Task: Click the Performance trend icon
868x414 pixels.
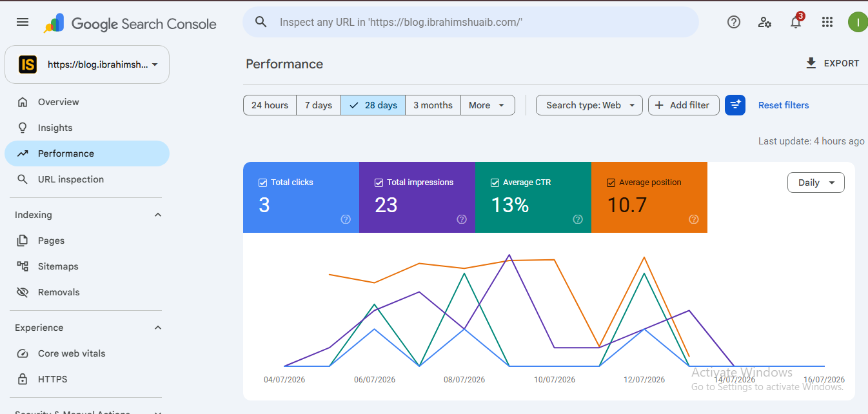Action: (x=23, y=153)
